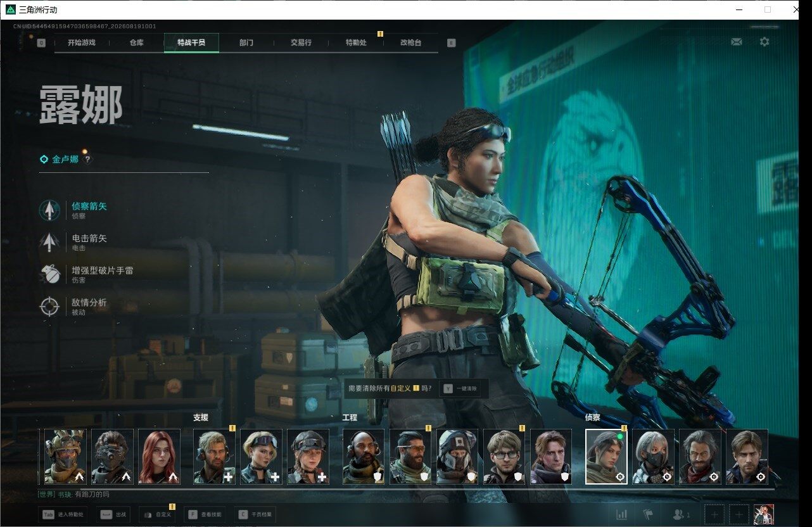Select the full-face helmet engineer operator

457,457
